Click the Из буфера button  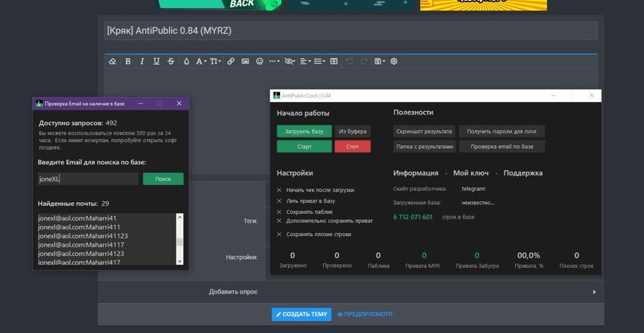coord(353,131)
